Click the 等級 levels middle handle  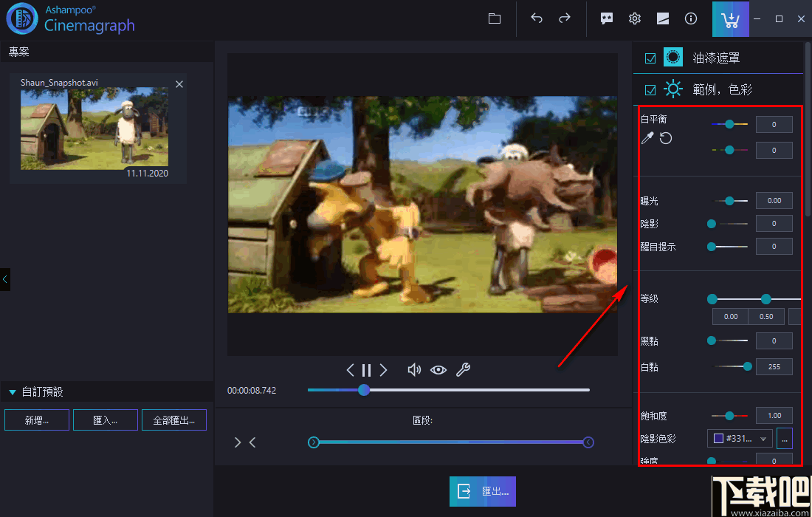pyautogui.click(x=766, y=299)
